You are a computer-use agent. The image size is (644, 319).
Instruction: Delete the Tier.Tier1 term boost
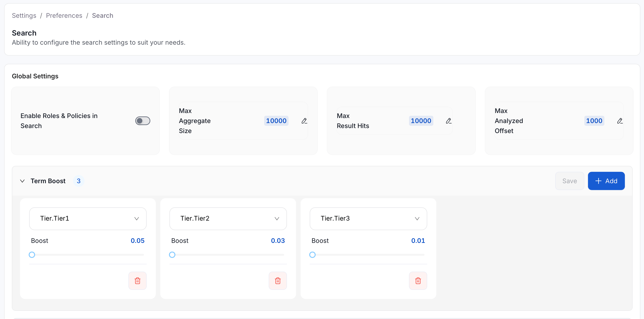pos(138,281)
